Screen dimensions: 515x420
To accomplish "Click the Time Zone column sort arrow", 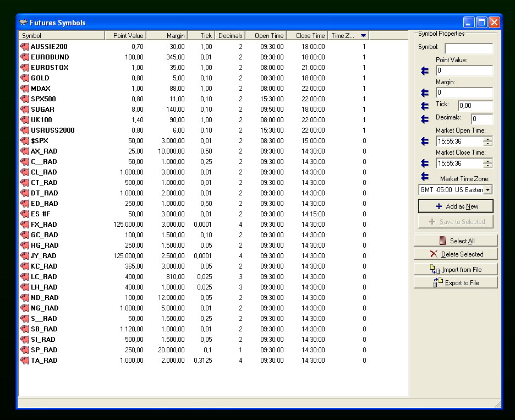I will [x=363, y=36].
